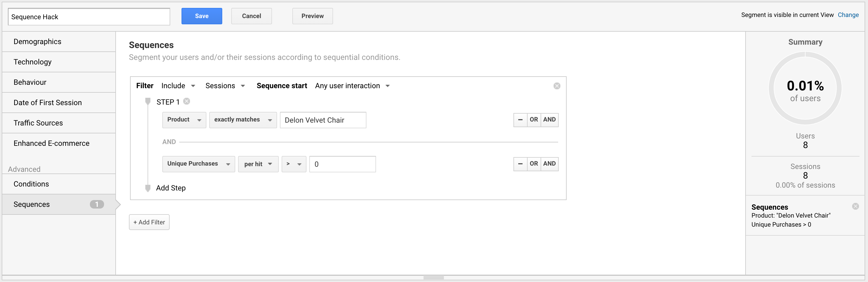Switch to the Conditions section
868x282 pixels.
[31, 184]
